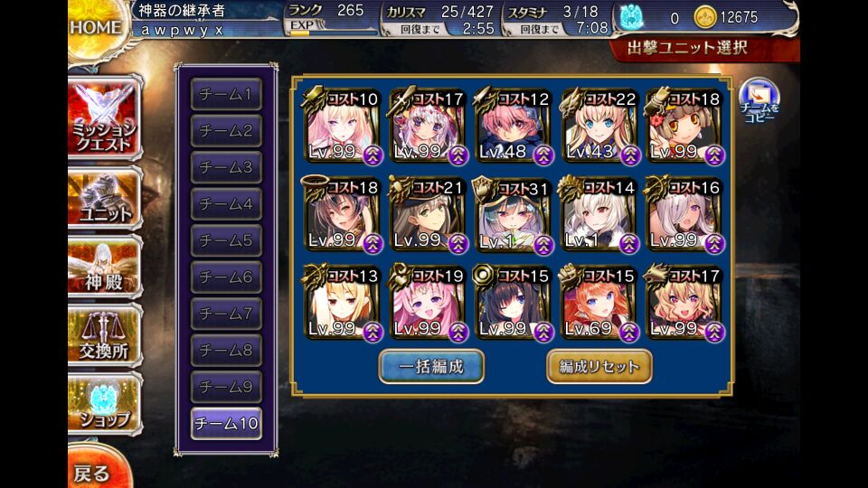The height and width of the screenshot is (488, 868).
Task: Open the ユニット unit menu icon
Action: (x=105, y=199)
